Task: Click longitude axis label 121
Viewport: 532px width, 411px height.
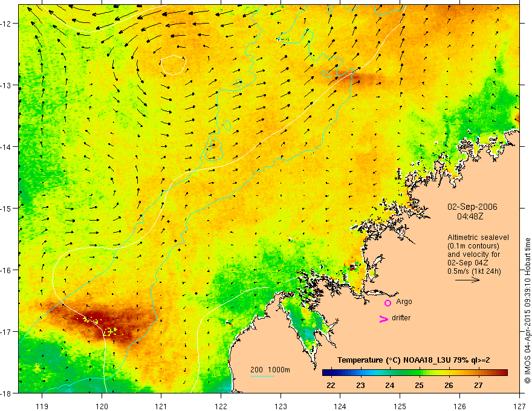Action: (161, 406)
